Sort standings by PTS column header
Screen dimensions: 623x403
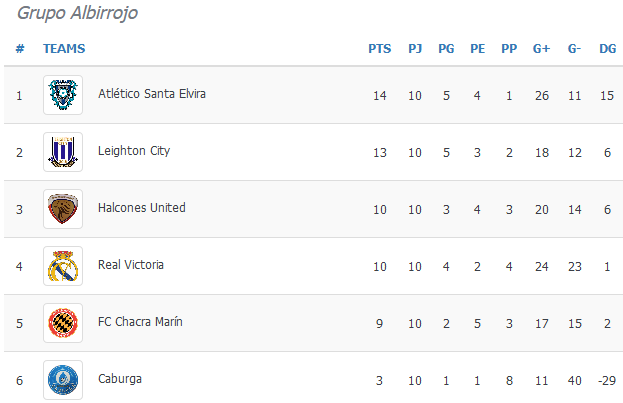tap(379, 48)
